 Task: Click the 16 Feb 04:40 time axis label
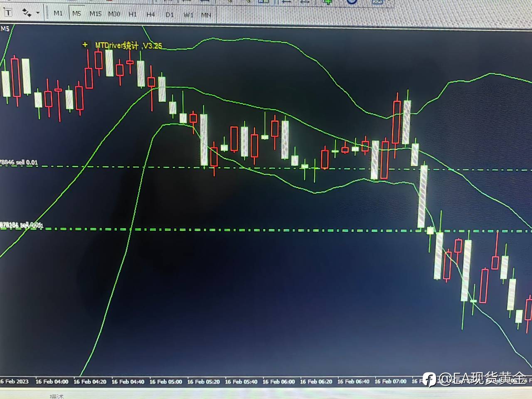pos(128,382)
